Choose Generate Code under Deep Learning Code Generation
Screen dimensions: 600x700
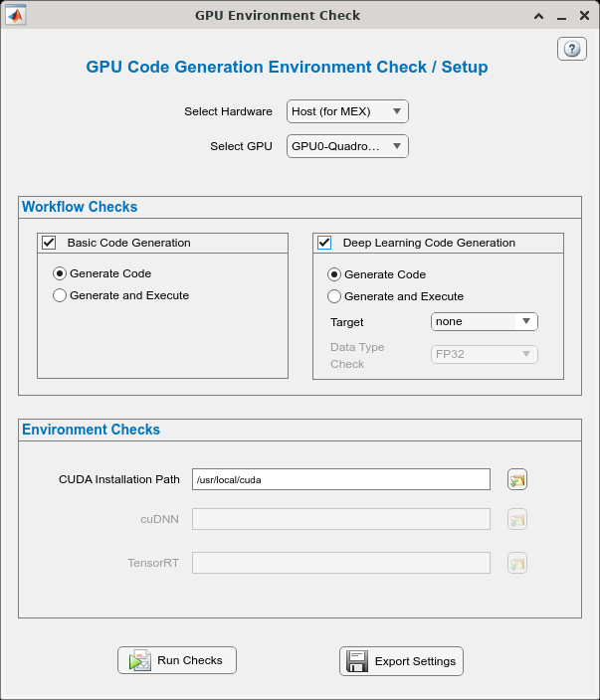pyautogui.click(x=335, y=274)
